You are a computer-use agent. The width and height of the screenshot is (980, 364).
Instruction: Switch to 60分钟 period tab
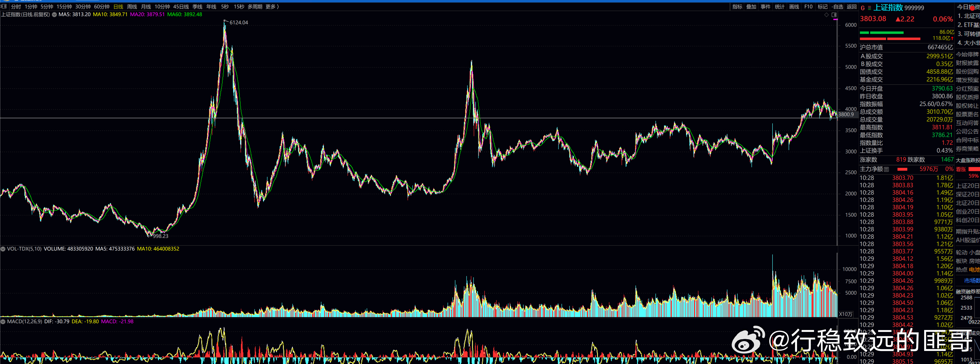point(102,7)
